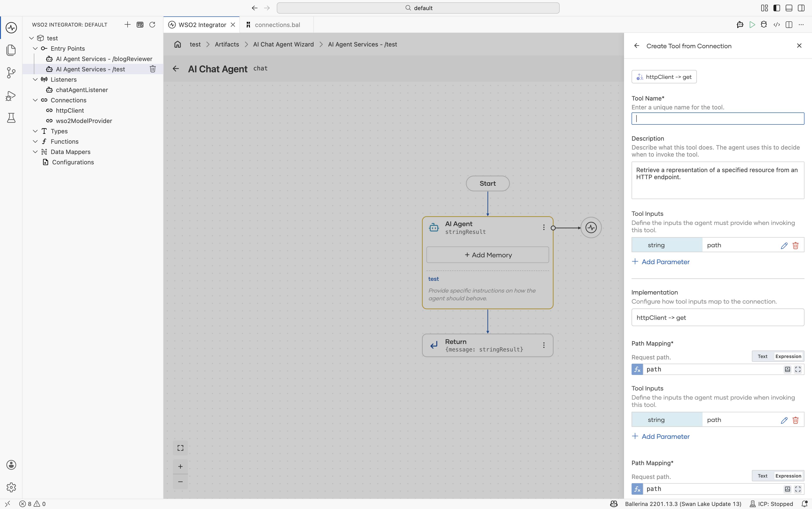The height and width of the screenshot is (509, 812).
Task: Expand Data Mappers tree section
Action: coord(35,152)
